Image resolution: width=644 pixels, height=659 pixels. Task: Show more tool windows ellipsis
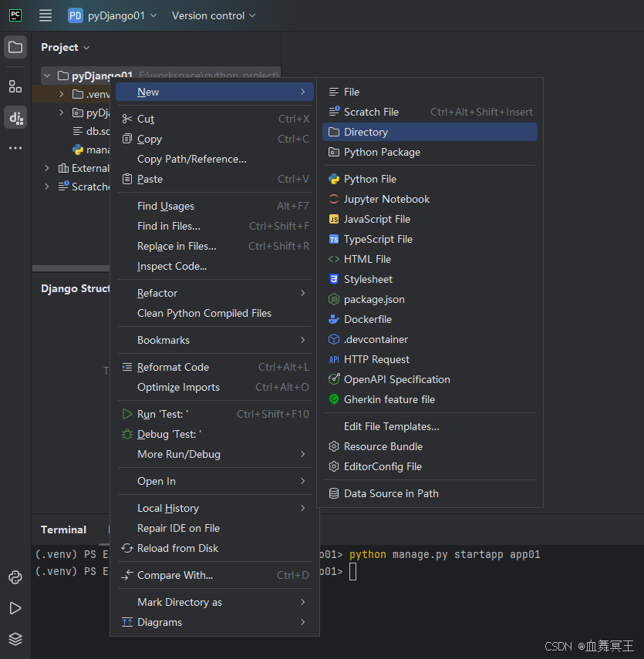point(15,148)
